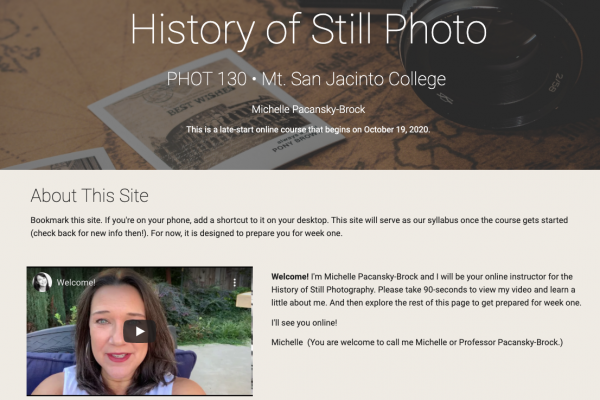Click the "Bookmark this site" paragraph
The image size is (600, 400).
tap(299, 227)
